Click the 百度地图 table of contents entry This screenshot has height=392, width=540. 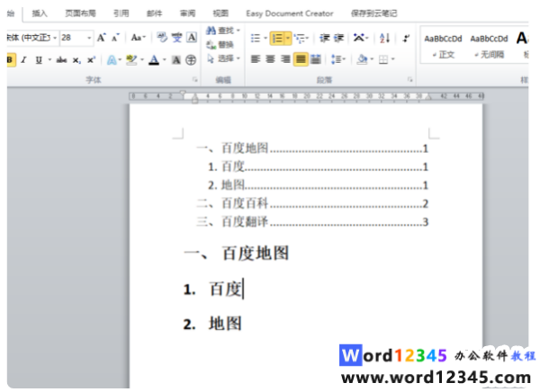click(x=312, y=148)
